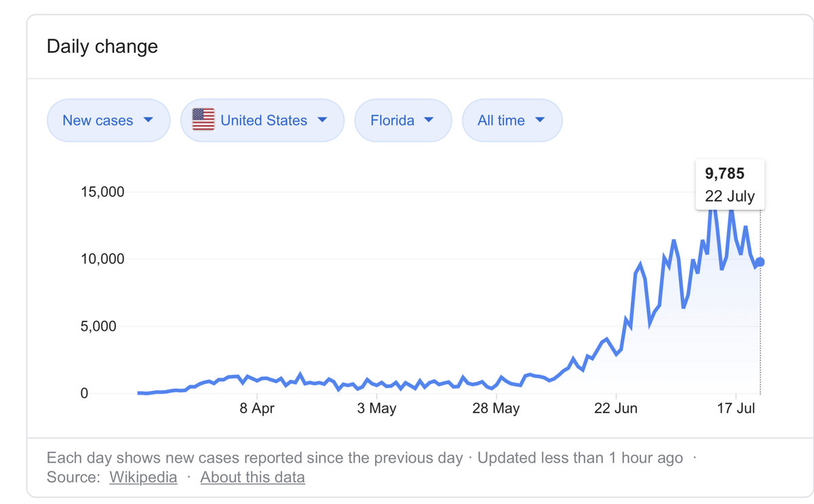Change the All time range filter

click(x=511, y=120)
